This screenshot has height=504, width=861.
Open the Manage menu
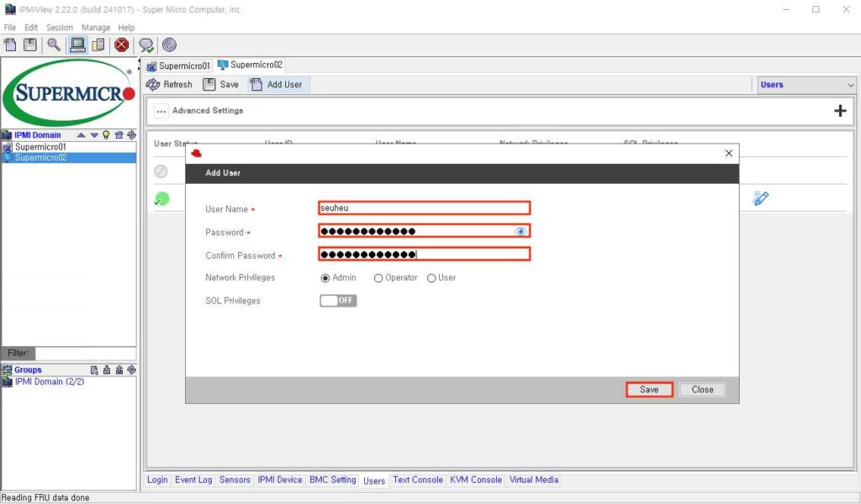pos(96,28)
